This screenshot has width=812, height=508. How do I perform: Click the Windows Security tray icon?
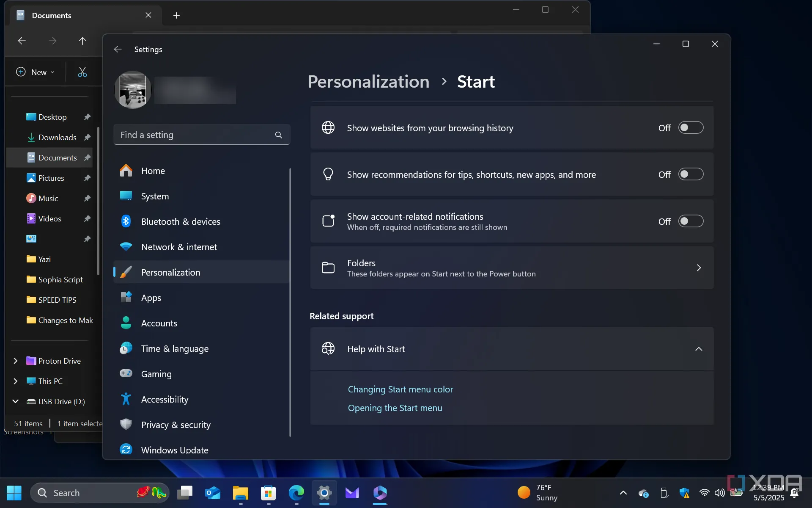pyautogui.click(x=684, y=493)
